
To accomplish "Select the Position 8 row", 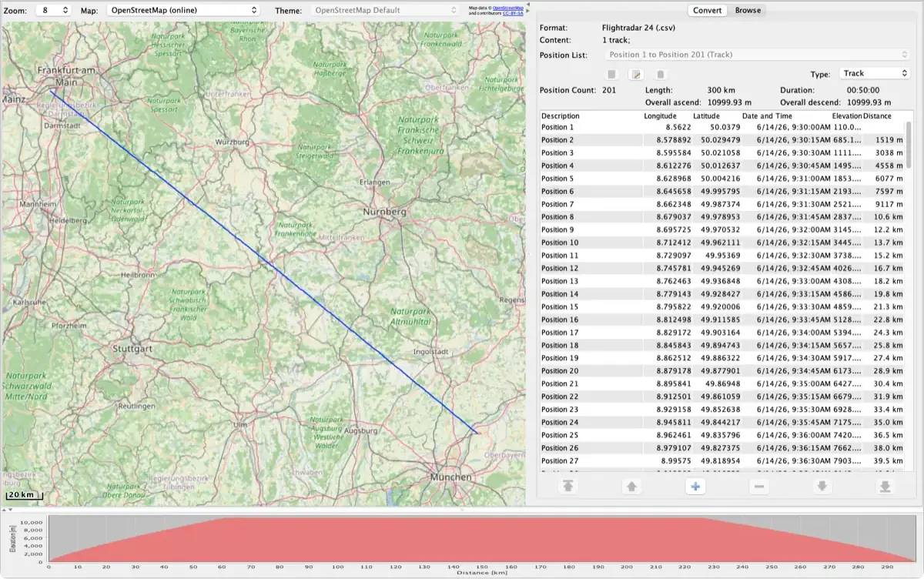I will coord(721,217).
